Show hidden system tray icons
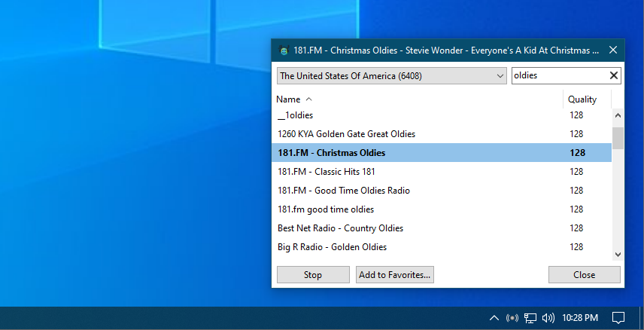Screen dimensions: 644x330 coord(494,318)
